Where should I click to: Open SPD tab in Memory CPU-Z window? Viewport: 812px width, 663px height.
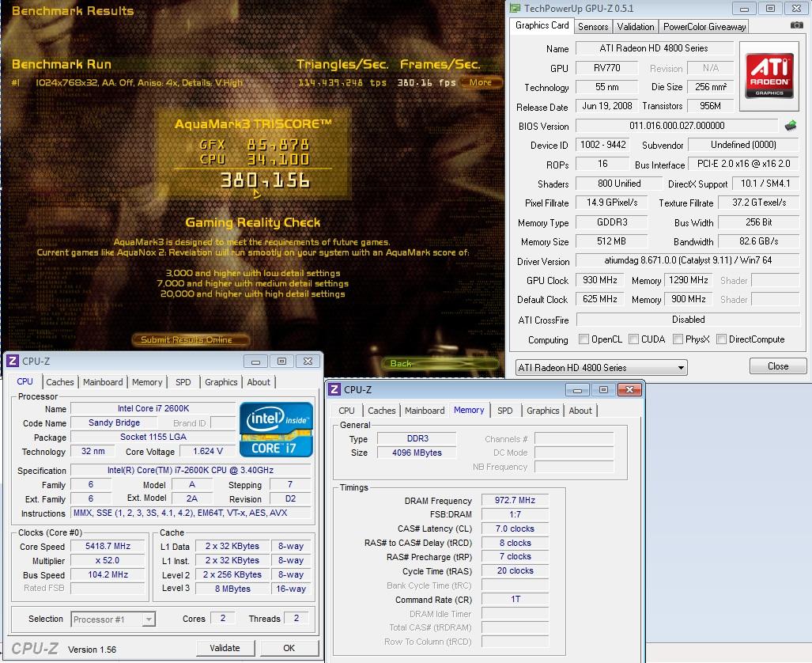[x=505, y=411]
